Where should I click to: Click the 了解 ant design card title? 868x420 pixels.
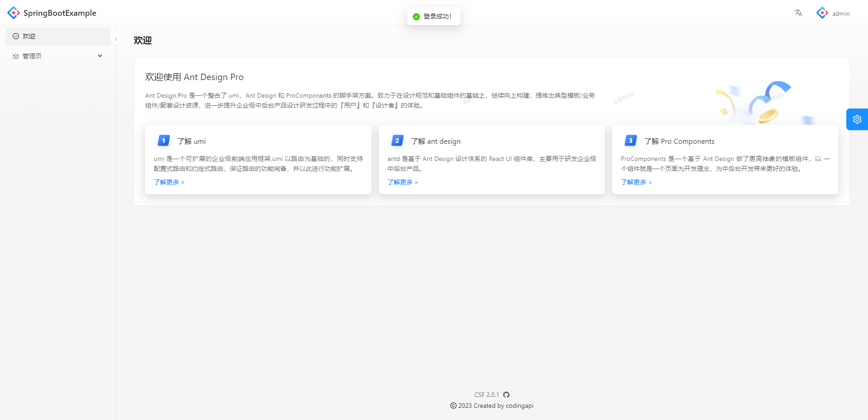[x=436, y=141]
